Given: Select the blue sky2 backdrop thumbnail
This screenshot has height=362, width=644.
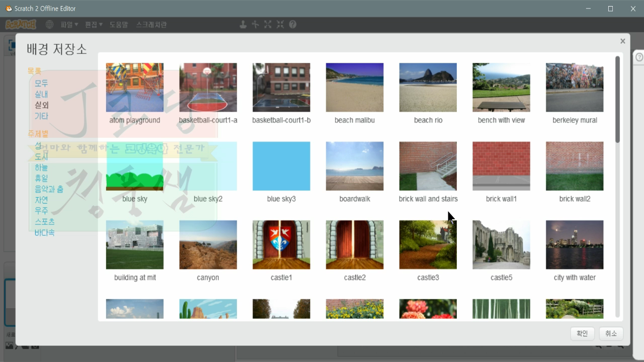Looking at the screenshot, I should point(208,166).
